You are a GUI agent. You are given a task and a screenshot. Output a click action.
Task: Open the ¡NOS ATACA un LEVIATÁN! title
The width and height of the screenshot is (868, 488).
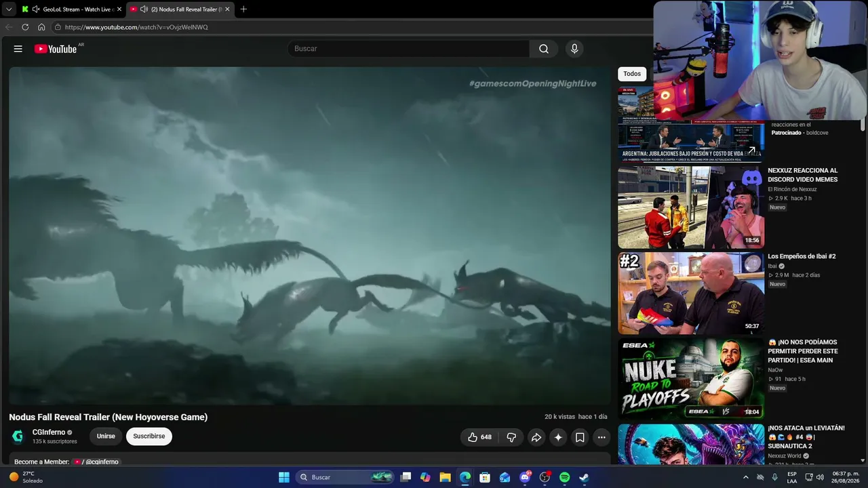coord(806,437)
